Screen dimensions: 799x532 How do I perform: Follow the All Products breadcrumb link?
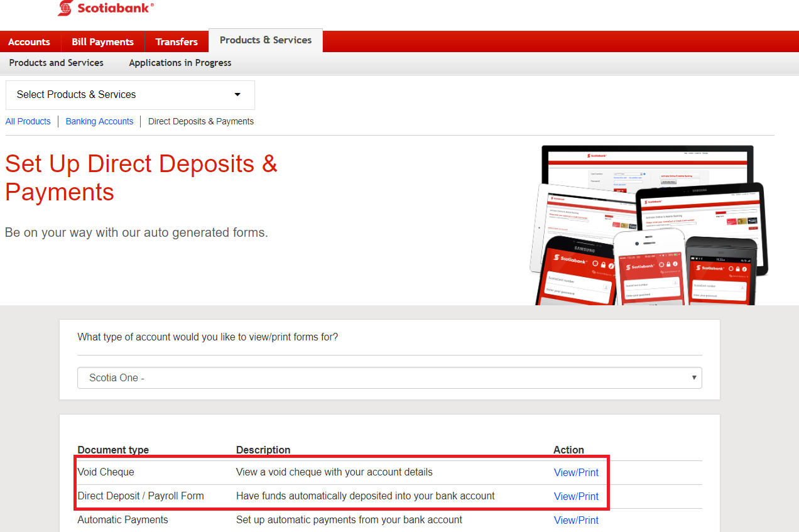tap(28, 121)
